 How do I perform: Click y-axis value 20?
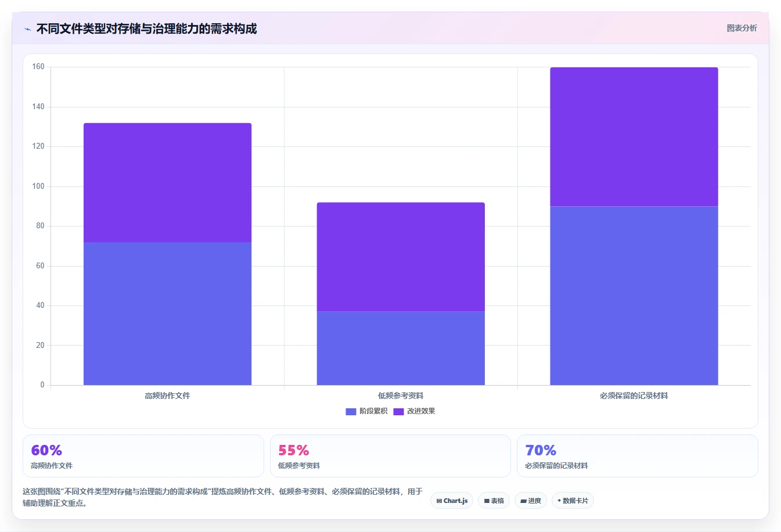point(40,346)
